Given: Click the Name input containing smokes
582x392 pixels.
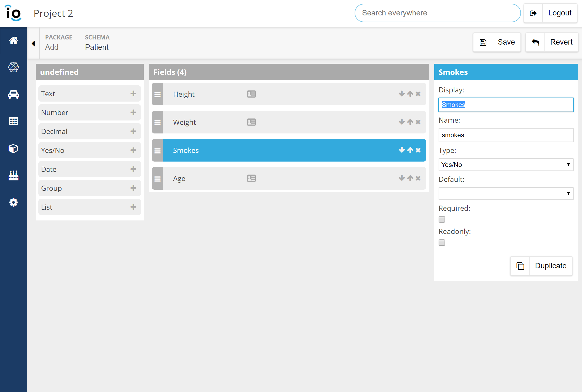Looking at the screenshot, I should [x=506, y=135].
